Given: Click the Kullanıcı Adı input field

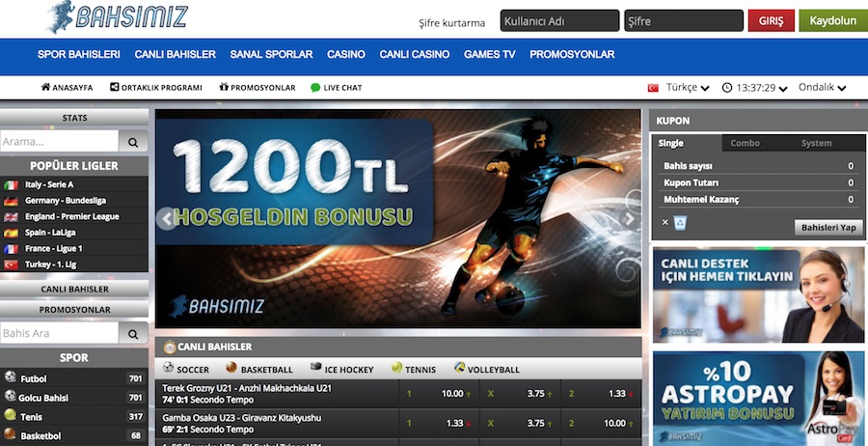Looking at the screenshot, I should point(559,20).
